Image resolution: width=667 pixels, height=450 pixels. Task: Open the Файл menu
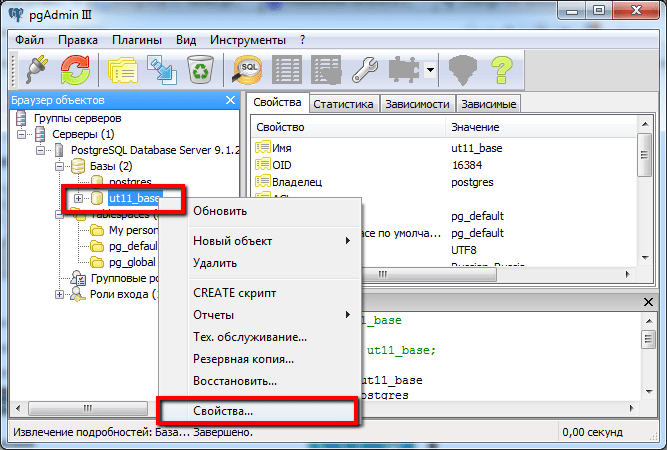pyautogui.click(x=29, y=40)
